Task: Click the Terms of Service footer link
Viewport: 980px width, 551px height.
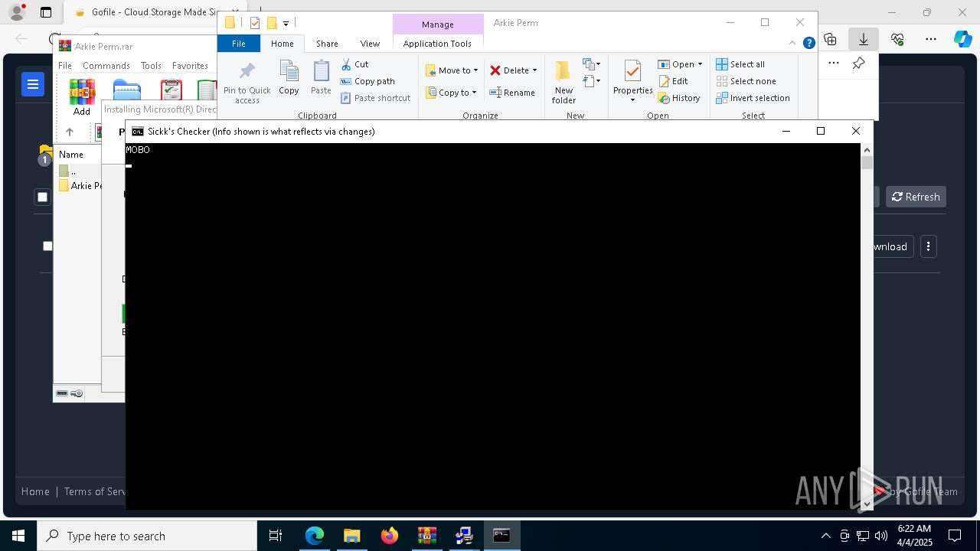Action: [x=94, y=491]
